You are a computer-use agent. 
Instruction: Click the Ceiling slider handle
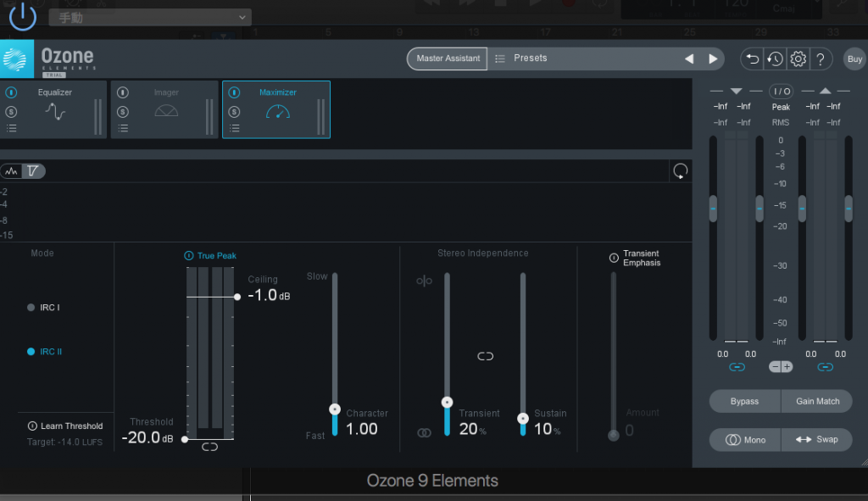237,298
